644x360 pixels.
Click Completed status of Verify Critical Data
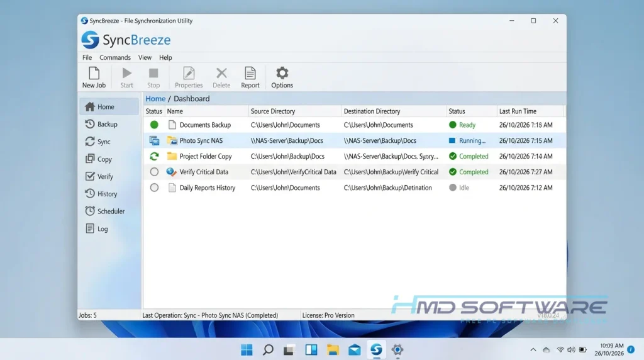click(x=469, y=172)
